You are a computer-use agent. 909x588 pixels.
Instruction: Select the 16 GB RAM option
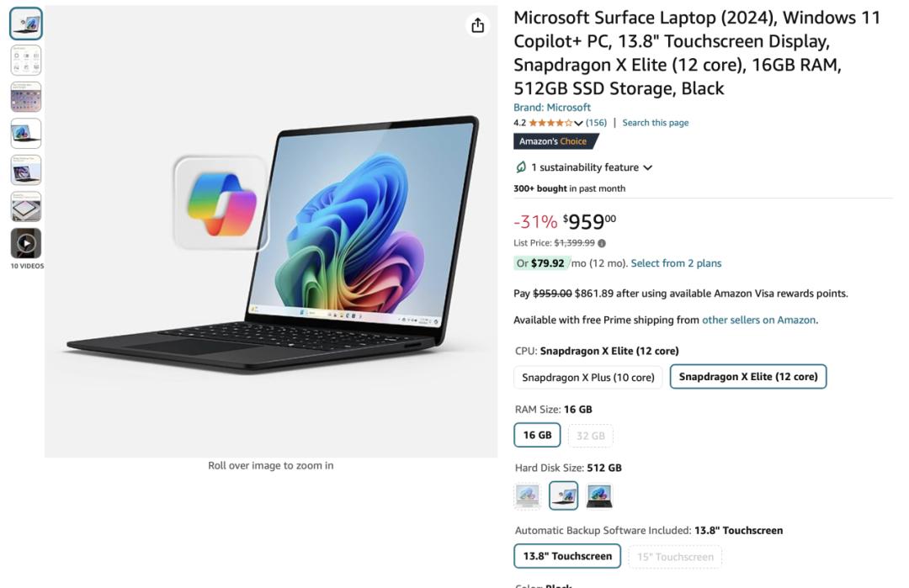tap(537, 435)
